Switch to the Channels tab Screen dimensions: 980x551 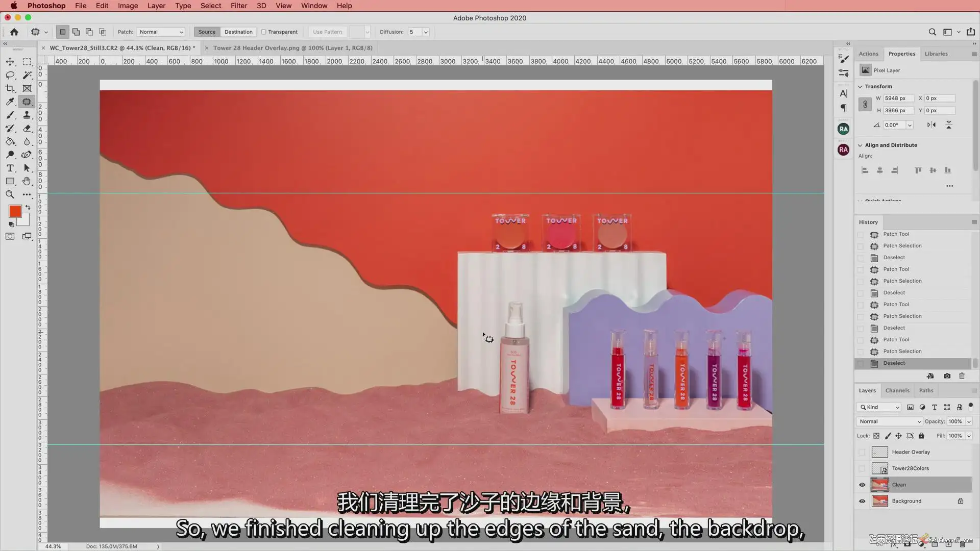[897, 390]
